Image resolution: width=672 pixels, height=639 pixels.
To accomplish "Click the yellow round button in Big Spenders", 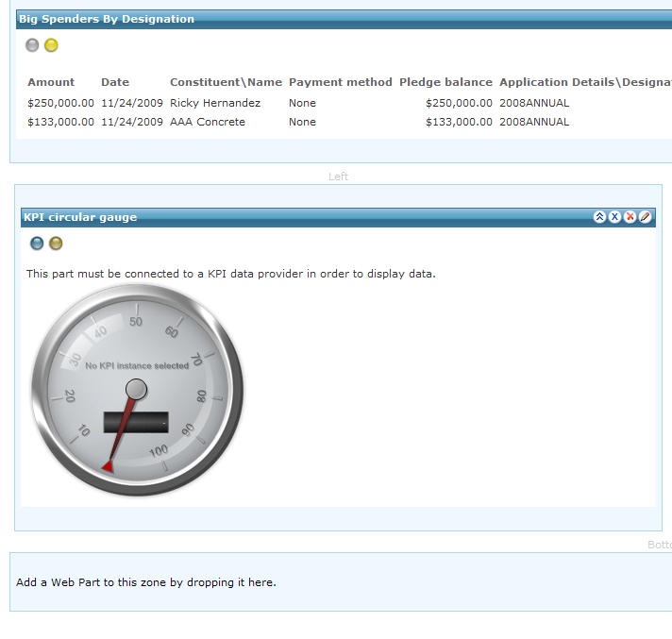I will [51, 45].
